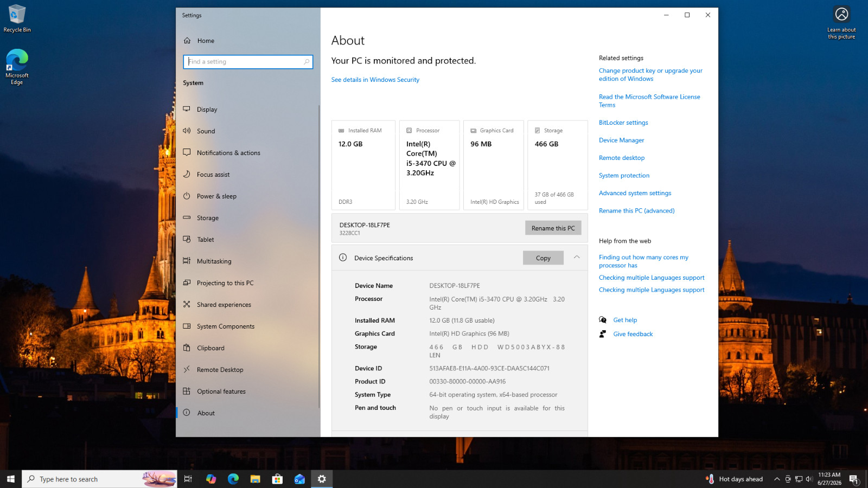Click the Get help icon
Image resolution: width=868 pixels, height=488 pixels.
[603, 320]
